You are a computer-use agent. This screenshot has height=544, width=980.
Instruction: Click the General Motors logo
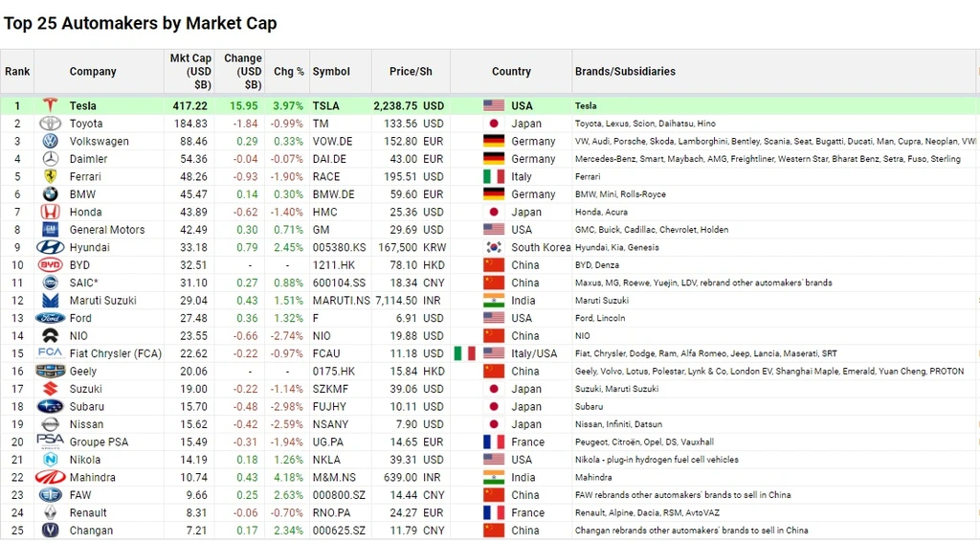50,230
